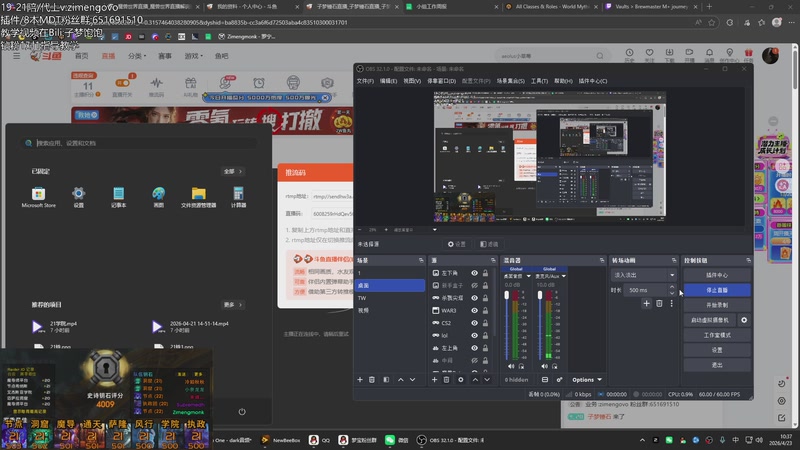Open source properties gear icon
The height and width of the screenshot is (450, 800).
(461, 380)
